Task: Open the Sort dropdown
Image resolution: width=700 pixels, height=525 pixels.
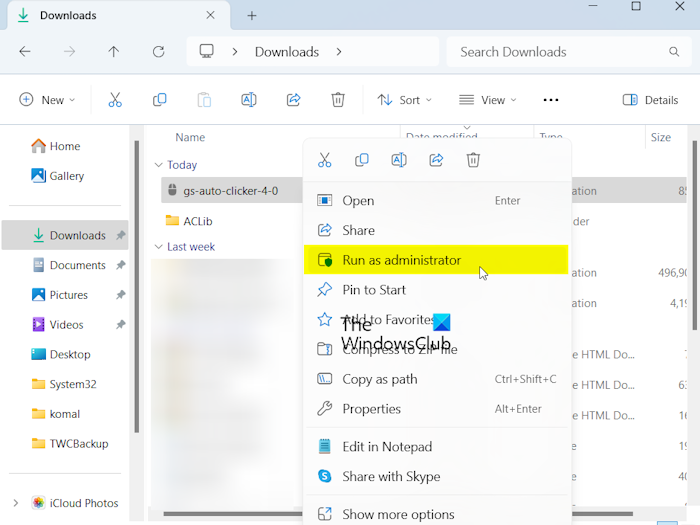Action: click(404, 100)
